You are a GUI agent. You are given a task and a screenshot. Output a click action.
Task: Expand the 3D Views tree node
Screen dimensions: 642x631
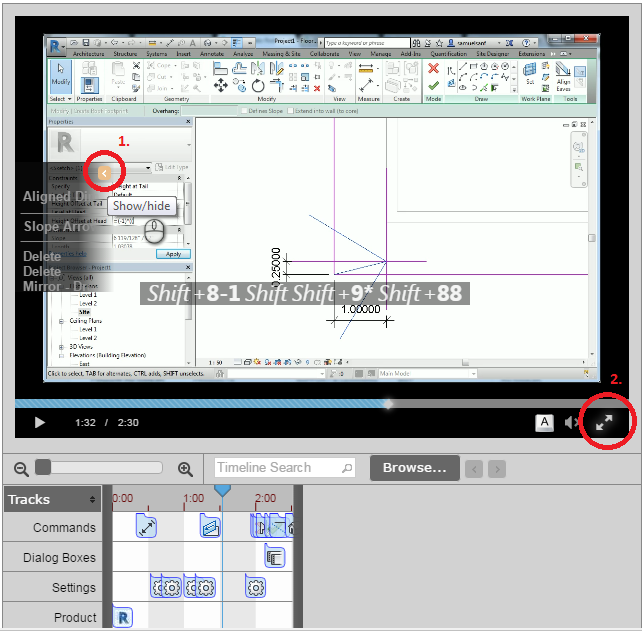(61, 347)
